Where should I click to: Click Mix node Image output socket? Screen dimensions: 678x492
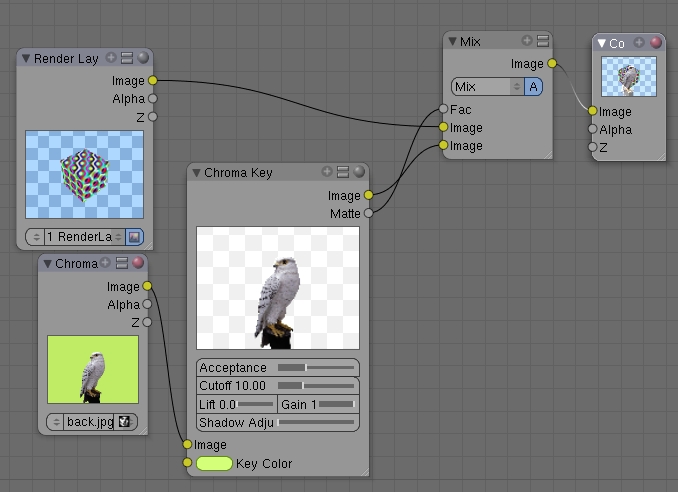(x=552, y=63)
